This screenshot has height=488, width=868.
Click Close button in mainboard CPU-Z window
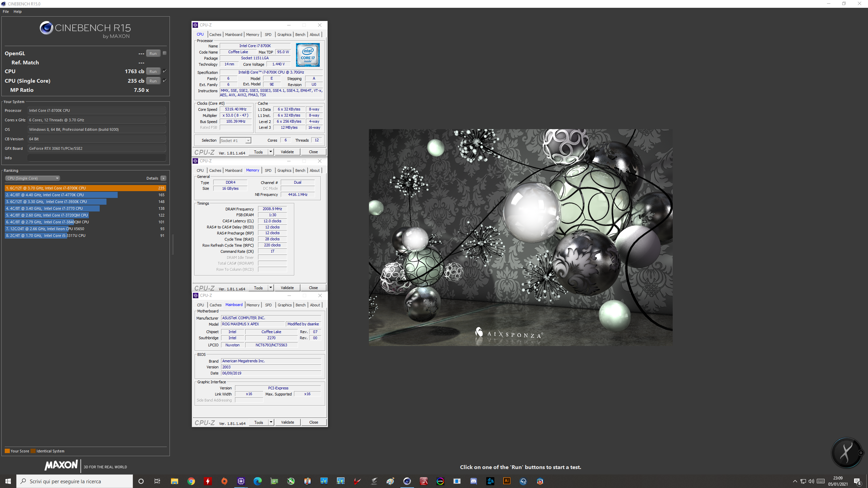(x=314, y=422)
